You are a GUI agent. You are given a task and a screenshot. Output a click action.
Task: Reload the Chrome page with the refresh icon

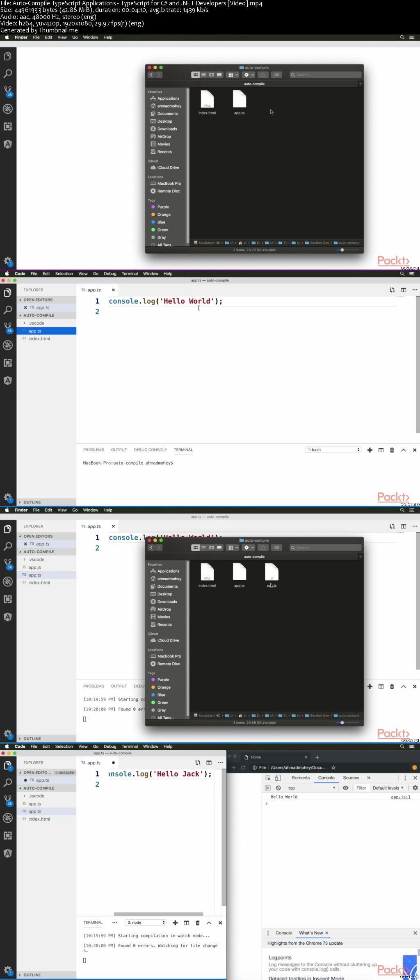(243, 767)
